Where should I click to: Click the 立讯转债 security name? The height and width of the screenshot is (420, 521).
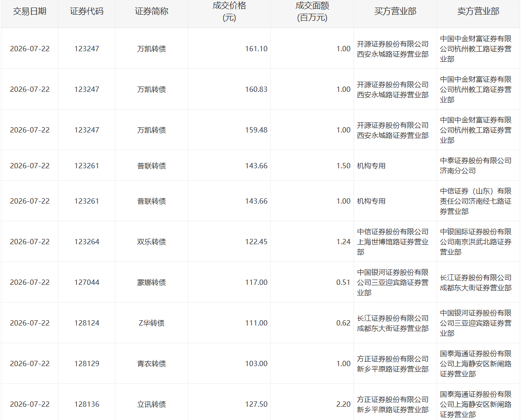(x=152, y=404)
